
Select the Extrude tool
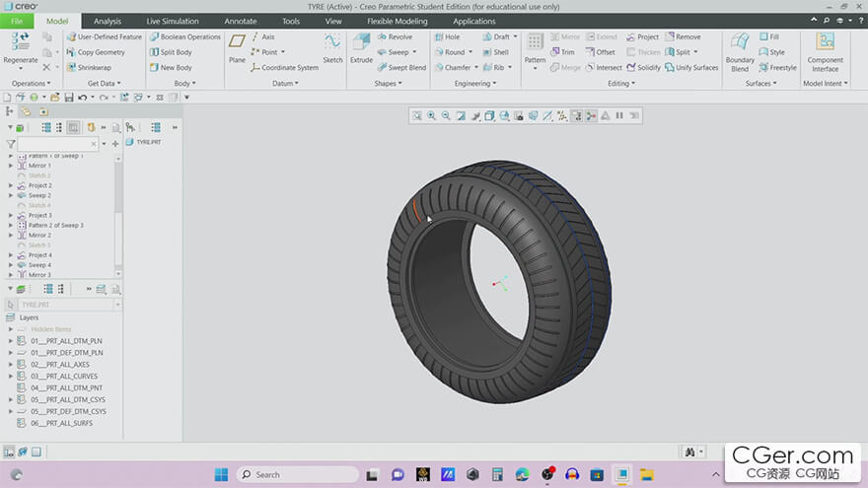tap(361, 46)
